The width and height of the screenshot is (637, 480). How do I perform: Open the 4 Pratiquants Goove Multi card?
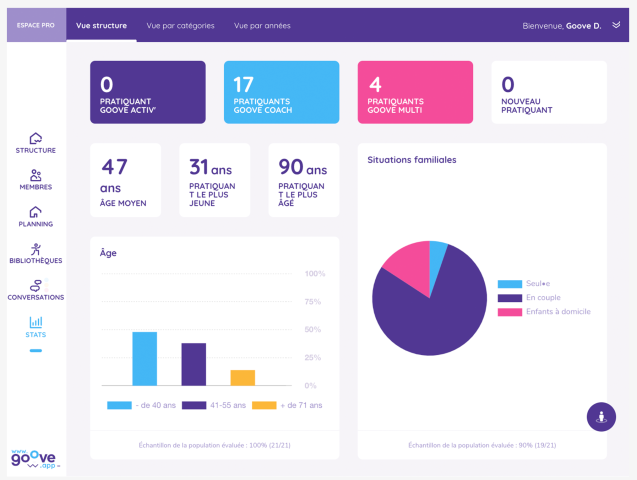coord(415,92)
